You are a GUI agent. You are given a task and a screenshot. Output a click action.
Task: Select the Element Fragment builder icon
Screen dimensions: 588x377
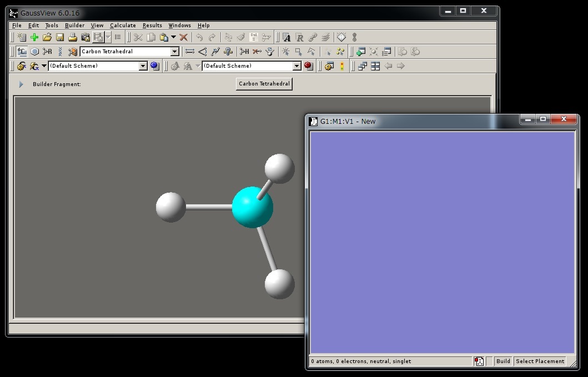pos(22,52)
